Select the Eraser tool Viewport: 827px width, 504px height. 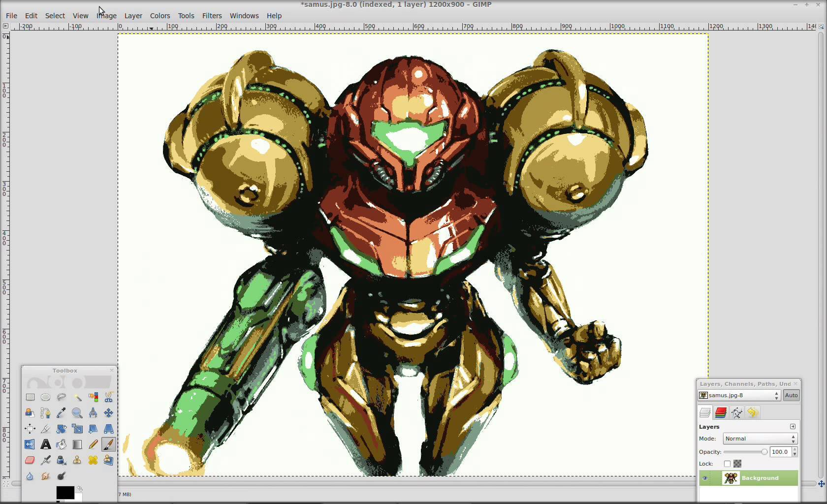pos(30,460)
